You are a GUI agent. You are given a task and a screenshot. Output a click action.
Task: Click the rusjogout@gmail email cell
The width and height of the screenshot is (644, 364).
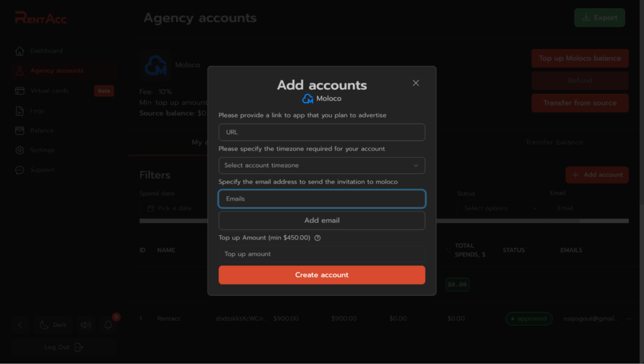(x=590, y=319)
